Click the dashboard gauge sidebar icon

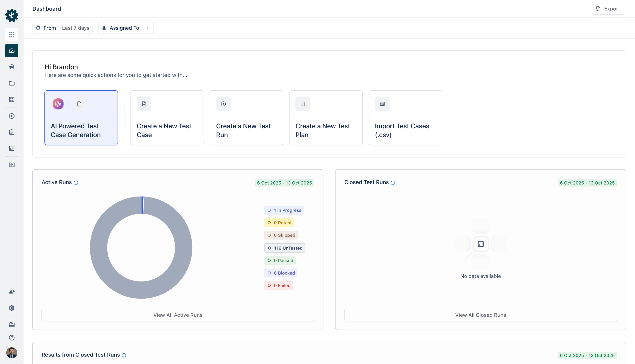12,51
